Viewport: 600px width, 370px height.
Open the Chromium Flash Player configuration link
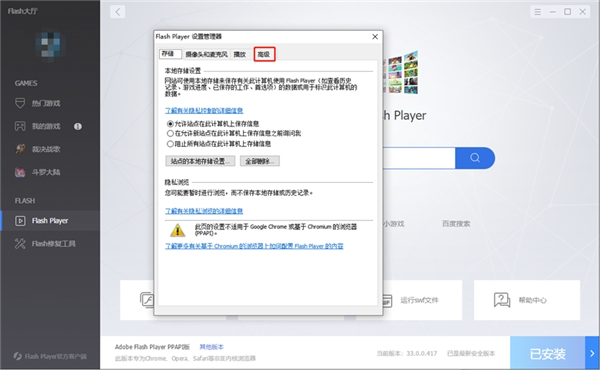click(254, 246)
